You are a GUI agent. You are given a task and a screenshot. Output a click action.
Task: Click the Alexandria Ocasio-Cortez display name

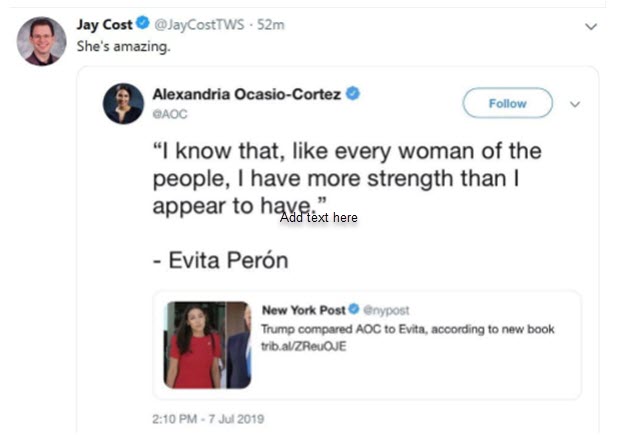coord(246,94)
